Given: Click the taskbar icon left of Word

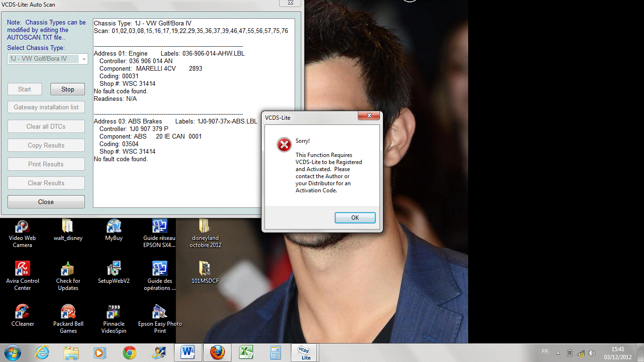Looking at the screenshot, I should 159,353.
